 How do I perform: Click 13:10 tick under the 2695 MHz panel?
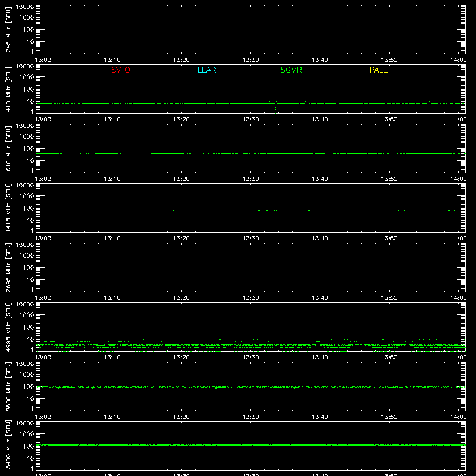pos(112,298)
